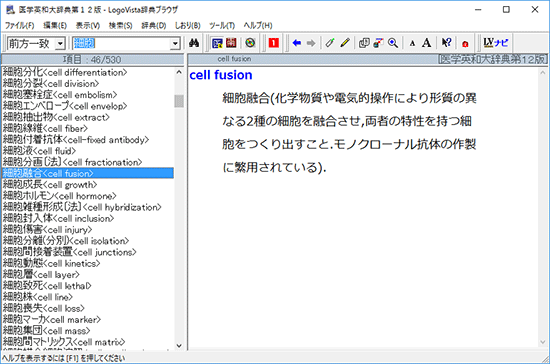Click the binoculars search icon
This screenshot has height=364, width=550.
click(194, 43)
